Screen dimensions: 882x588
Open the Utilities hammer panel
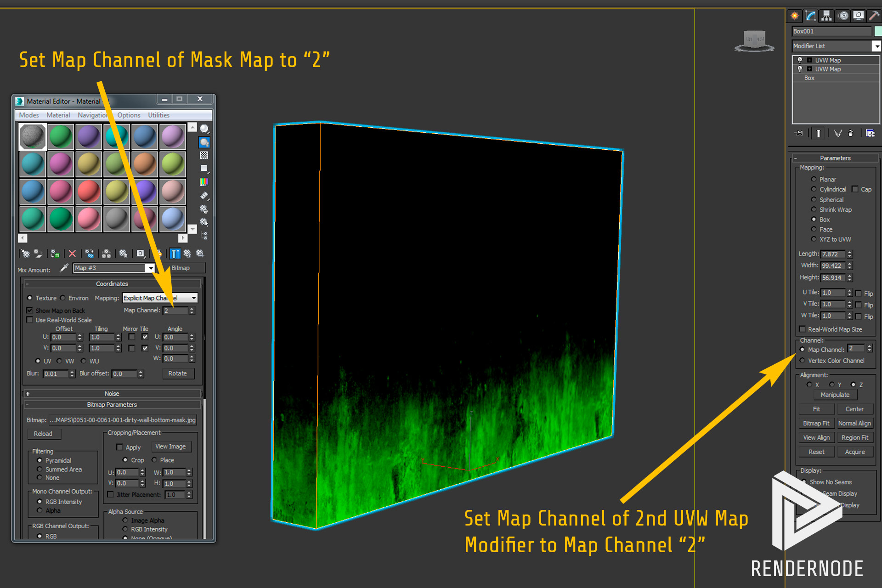tap(874, 16)
